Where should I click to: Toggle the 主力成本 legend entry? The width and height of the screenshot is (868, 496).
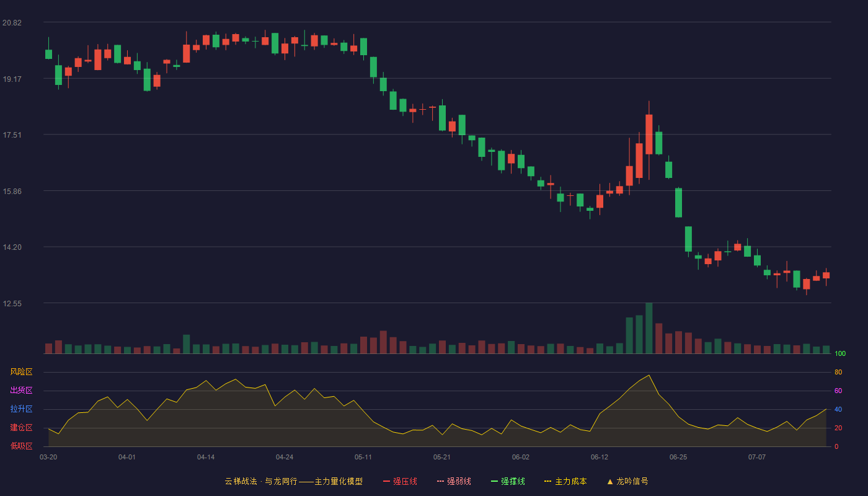(x=565, y=481)
